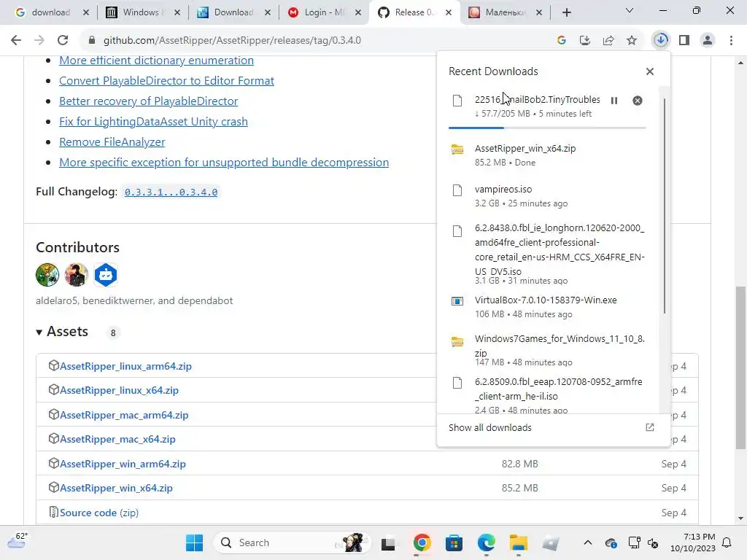
Task: Click the folder icon of AssetRipper_win_x64.zip download
Action: coord(457,149)
